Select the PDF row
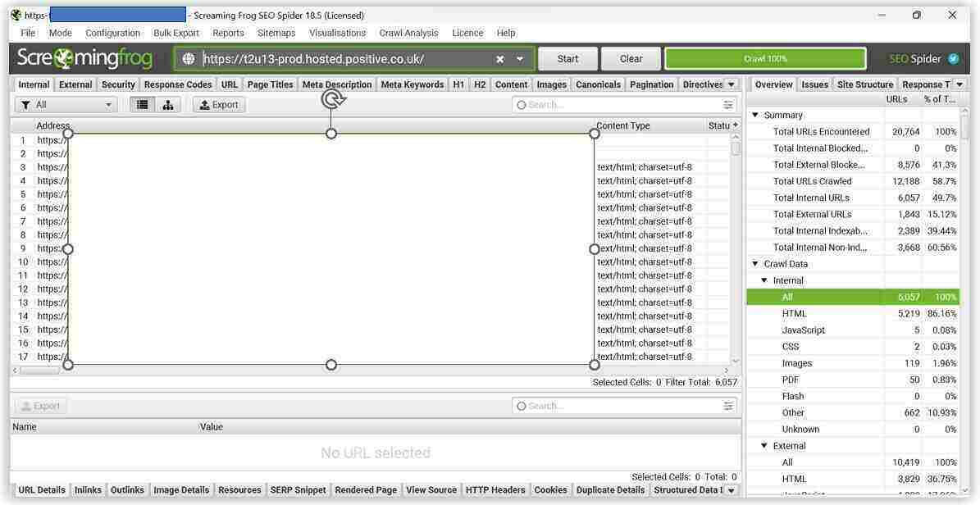This screenshot has width=980, height=505. click(x=854, y=380)
